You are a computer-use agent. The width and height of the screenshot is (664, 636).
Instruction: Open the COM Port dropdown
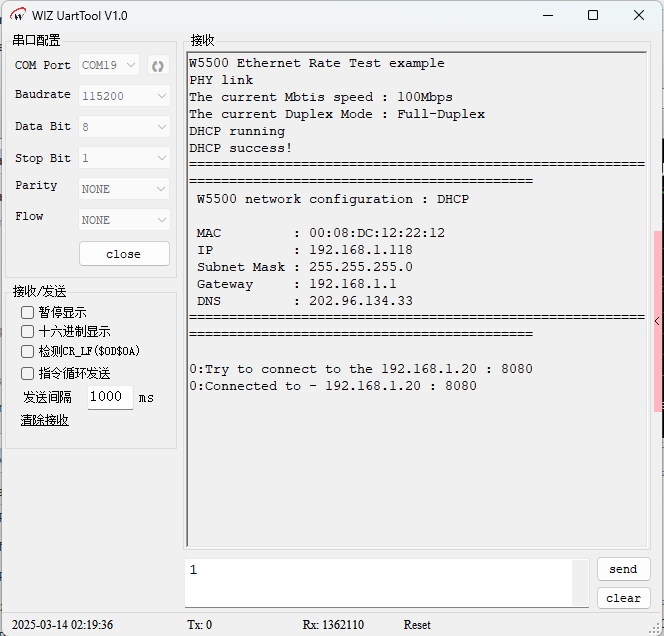tap(109, 66)
